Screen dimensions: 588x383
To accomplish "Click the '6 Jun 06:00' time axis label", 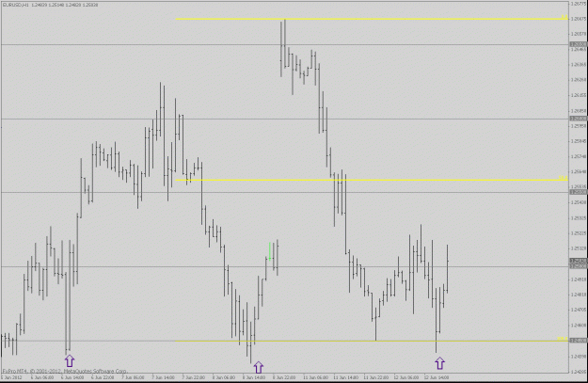I will pyautogui.click(x=41, y=377).
